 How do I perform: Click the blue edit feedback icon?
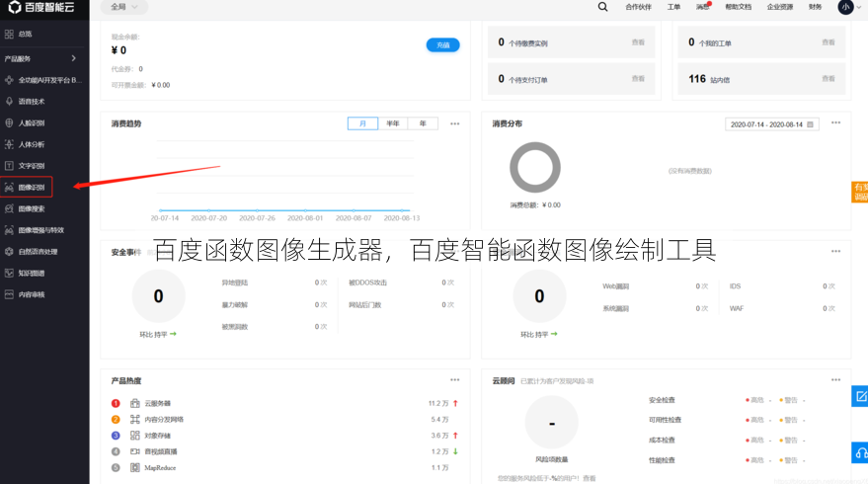pos(860,396)
